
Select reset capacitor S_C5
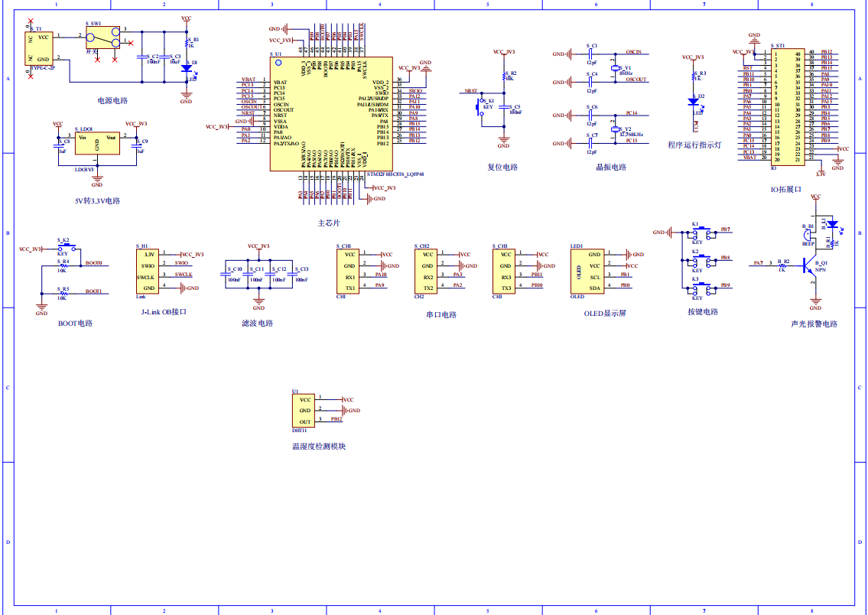504,107
